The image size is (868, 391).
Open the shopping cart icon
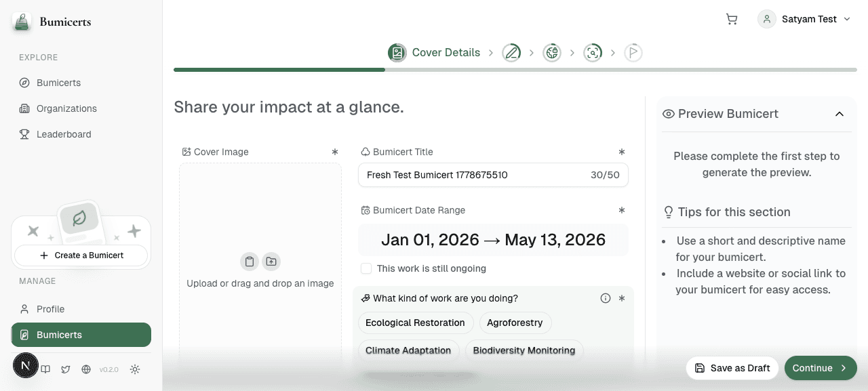coord(732,19)
